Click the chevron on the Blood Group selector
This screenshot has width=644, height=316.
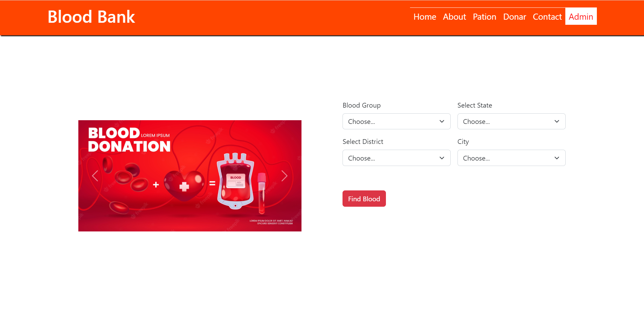tap(442, 121)
